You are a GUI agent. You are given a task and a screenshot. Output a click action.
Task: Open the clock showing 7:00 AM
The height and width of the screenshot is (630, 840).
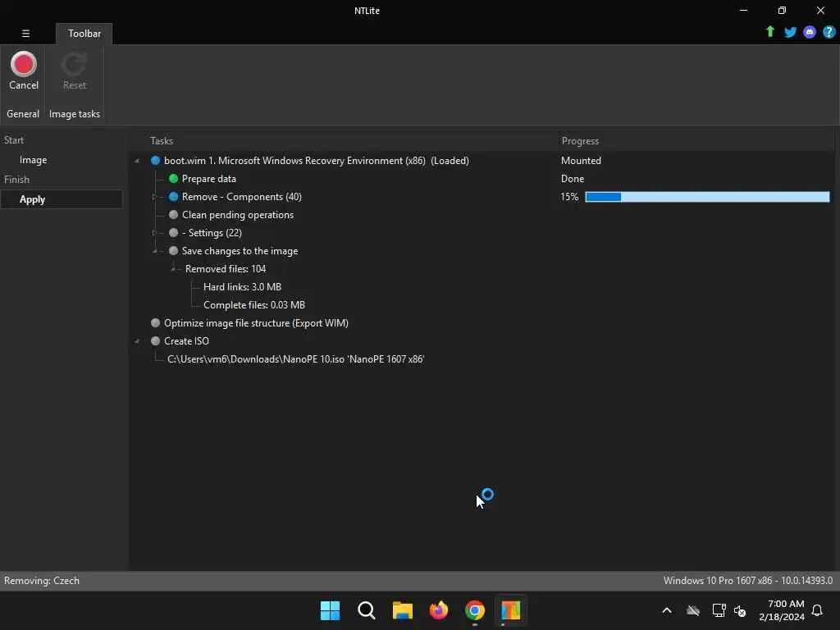click(782, 610)
